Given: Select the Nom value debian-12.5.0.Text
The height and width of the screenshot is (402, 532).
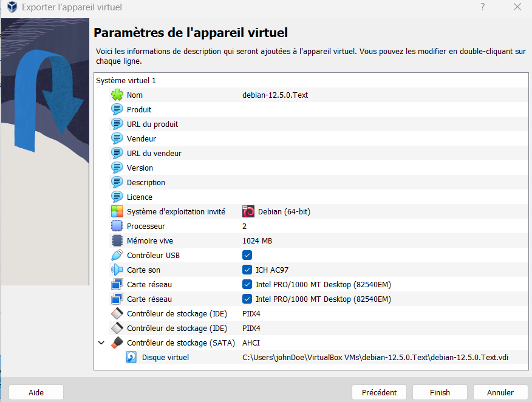Looking at the screenshot, I should [x=275, y=95].
